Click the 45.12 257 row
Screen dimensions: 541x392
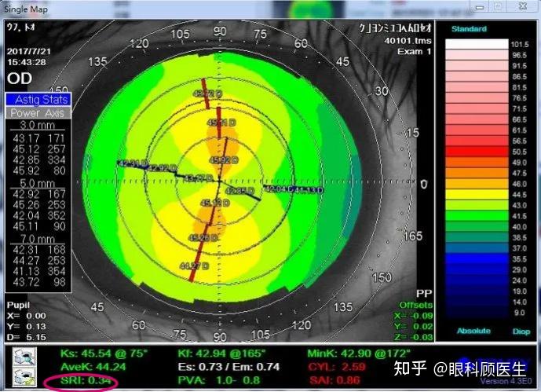pyautogui.click(x=39, y=149)
